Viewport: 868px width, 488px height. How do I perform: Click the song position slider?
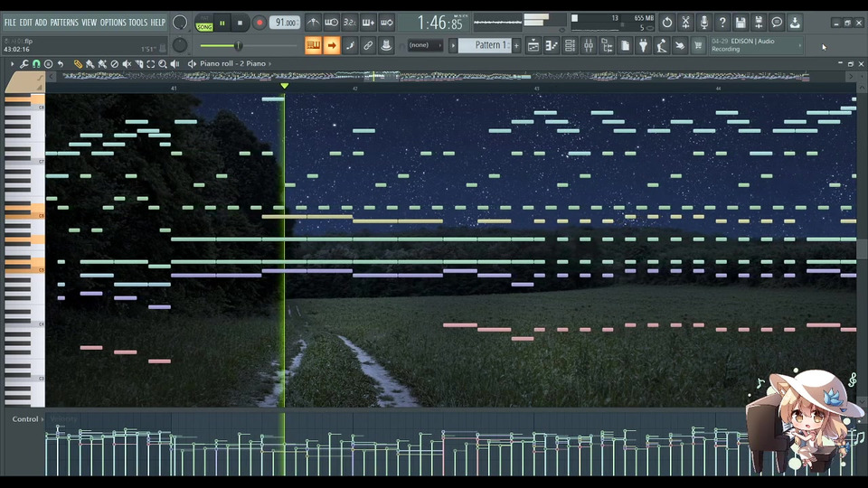point(248,46)
